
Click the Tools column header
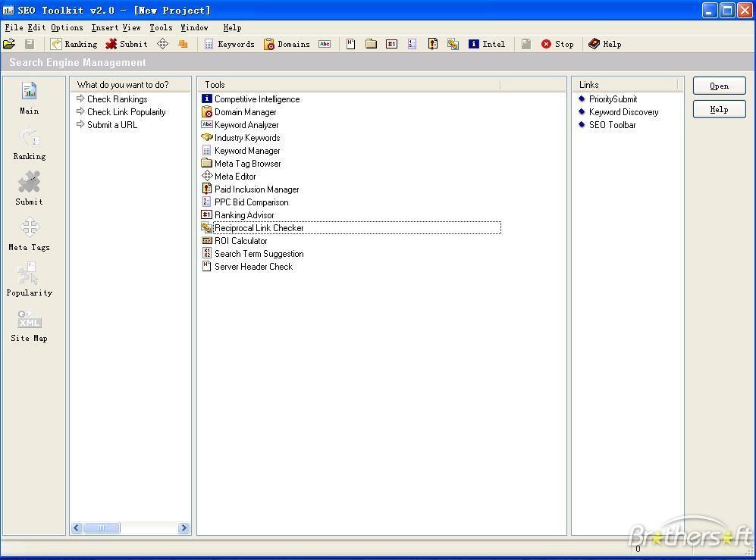(x=350, y=85)
